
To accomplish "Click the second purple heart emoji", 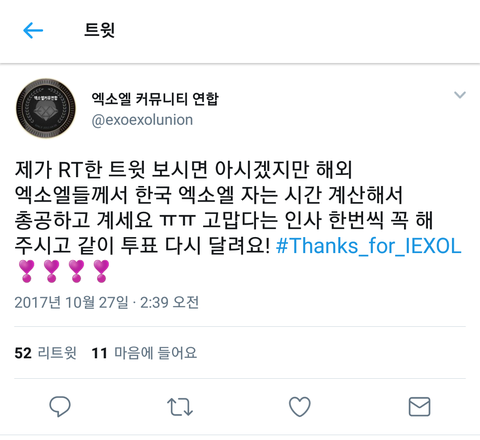I will coord(52,271).
